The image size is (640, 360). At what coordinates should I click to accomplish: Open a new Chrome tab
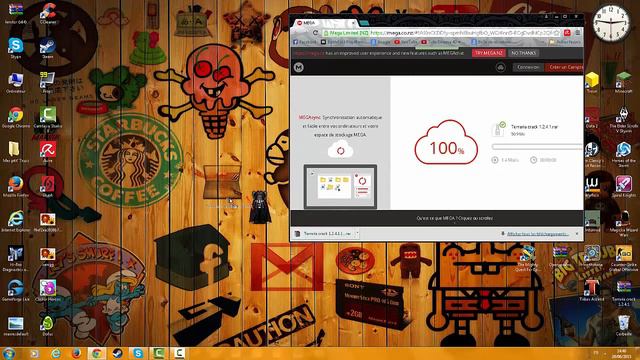coord(364,23)
